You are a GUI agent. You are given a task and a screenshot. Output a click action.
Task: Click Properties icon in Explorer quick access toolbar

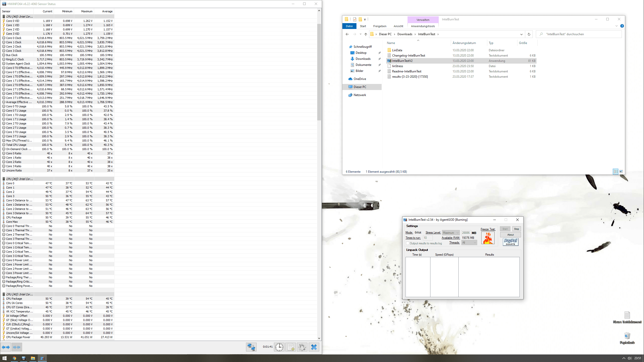tap(354, 19)
